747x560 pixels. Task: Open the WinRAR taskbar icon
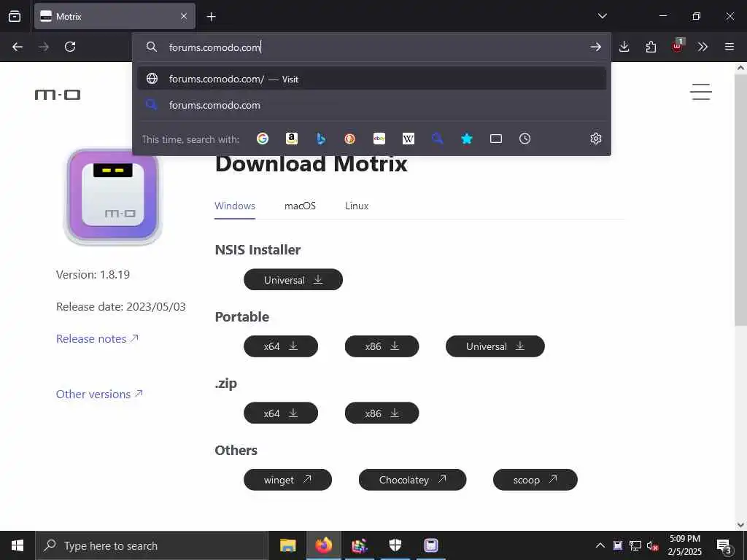(360, 545)
